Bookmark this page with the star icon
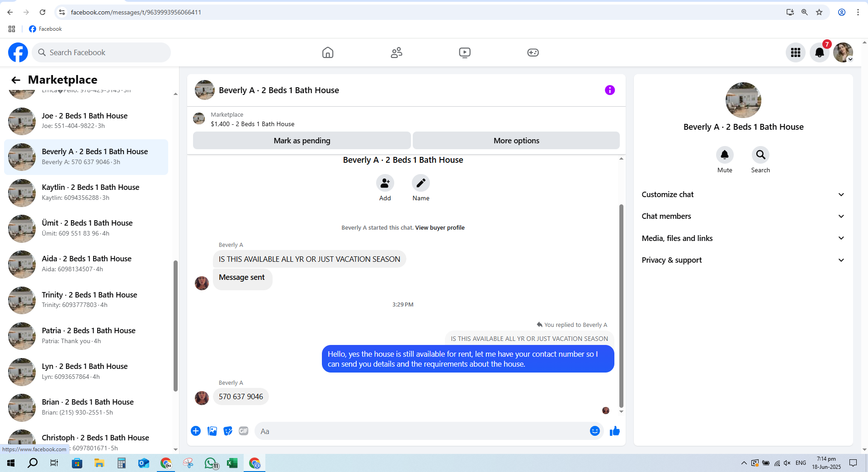The height and width of the screenshot is (472, 868). pyautogui.click(x=819, y=12)
